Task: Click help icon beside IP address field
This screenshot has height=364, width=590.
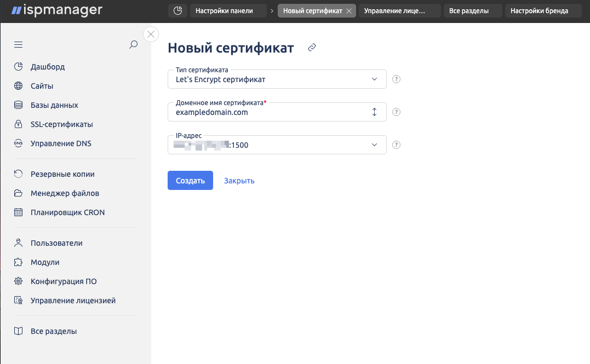Action: [x=397, y=145]
